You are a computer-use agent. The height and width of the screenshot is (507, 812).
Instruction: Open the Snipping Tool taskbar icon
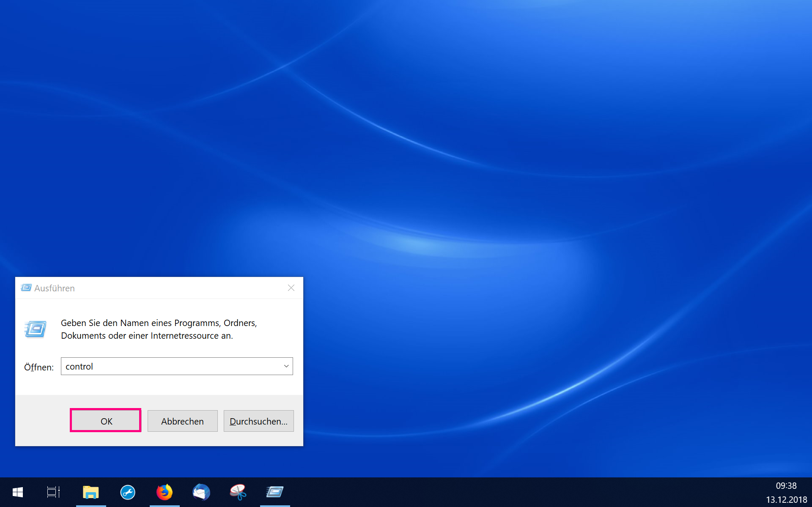238,492
